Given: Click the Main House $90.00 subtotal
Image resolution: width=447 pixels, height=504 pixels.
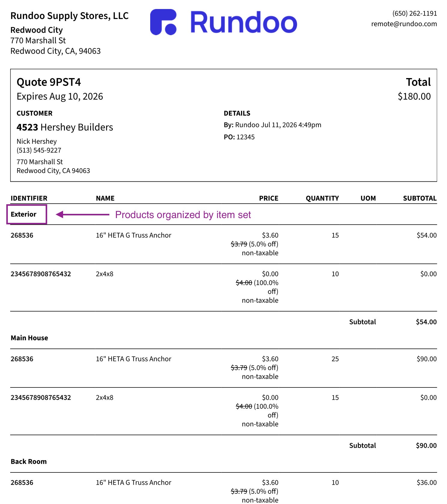Looking at the screenshot, I should [x=426, y=446].
